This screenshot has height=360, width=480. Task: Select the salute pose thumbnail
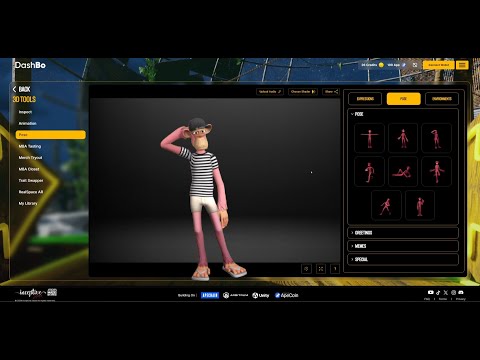pos(436,138)
